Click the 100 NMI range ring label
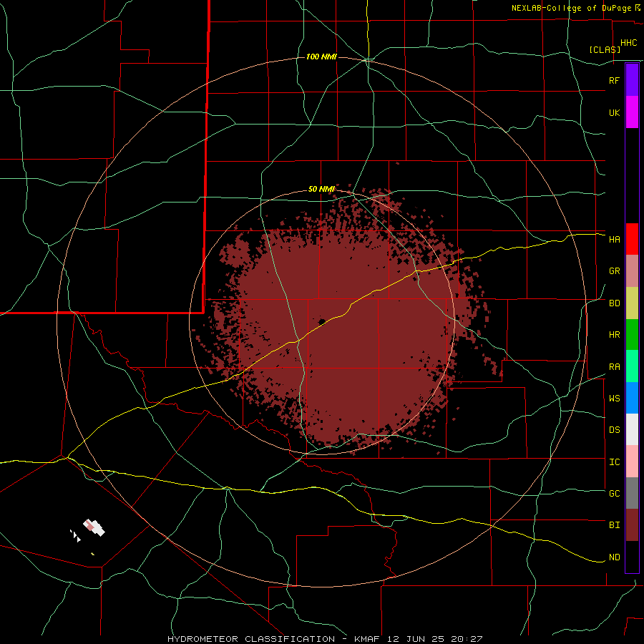This screenshot has width=644, height=644. [321, 57]
